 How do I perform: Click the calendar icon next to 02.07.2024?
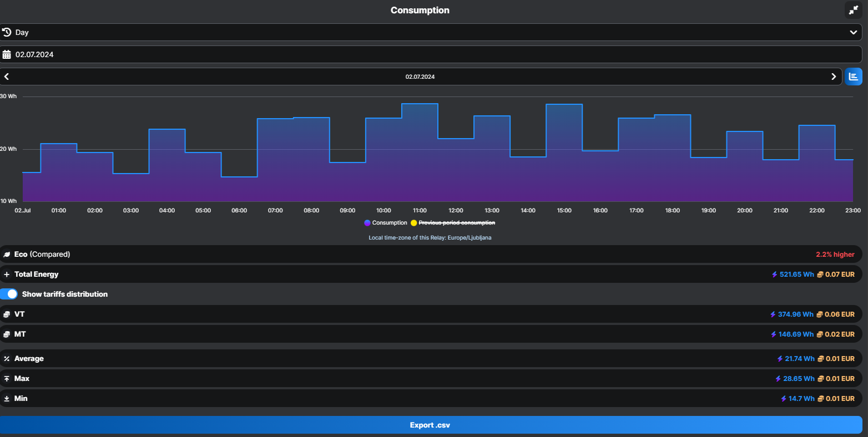pos(7,54)
